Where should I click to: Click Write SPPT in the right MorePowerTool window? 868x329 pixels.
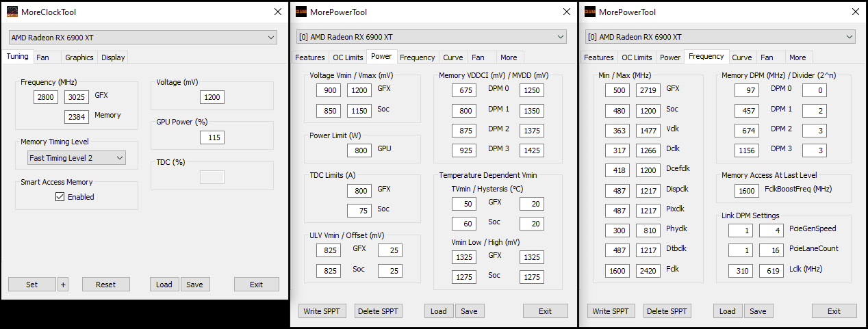(611, 311)
